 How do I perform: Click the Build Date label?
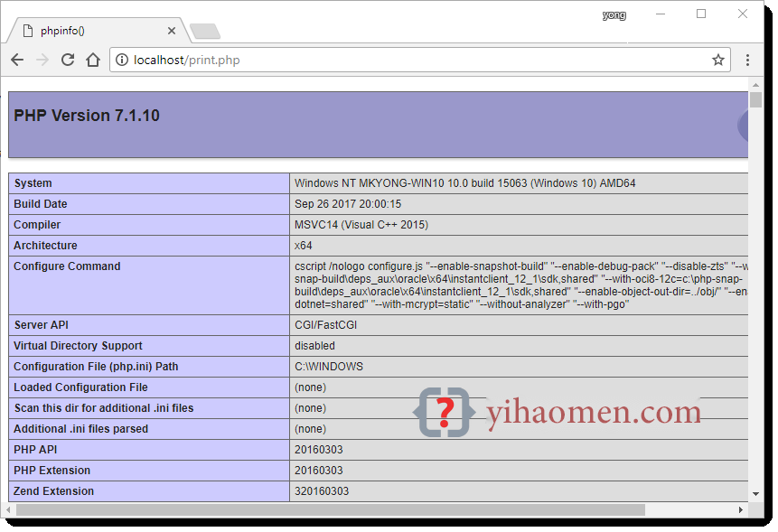point(40,204)
